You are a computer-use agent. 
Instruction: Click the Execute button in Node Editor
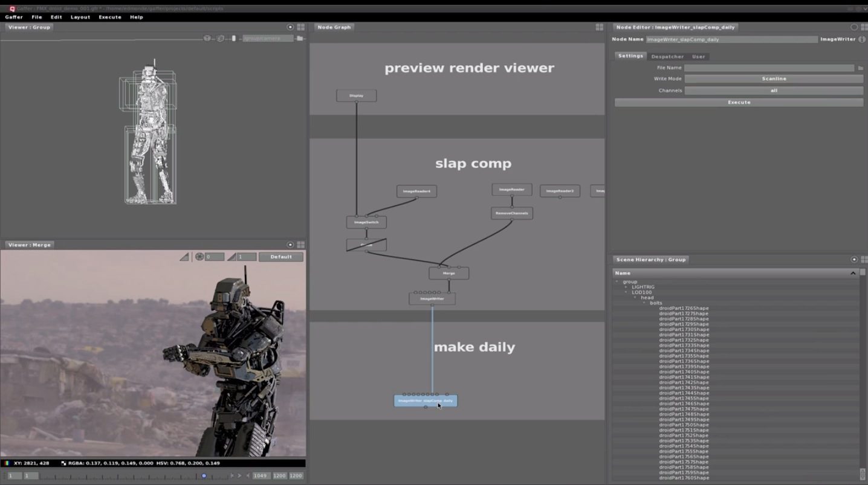click(x=739, y=103)
